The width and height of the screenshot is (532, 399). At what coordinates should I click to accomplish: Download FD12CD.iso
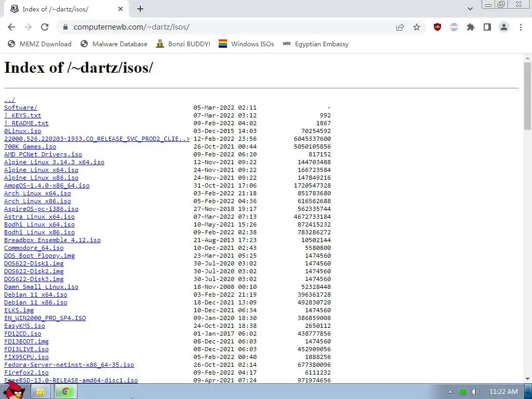pyautogui.click(x=22, y=334)
